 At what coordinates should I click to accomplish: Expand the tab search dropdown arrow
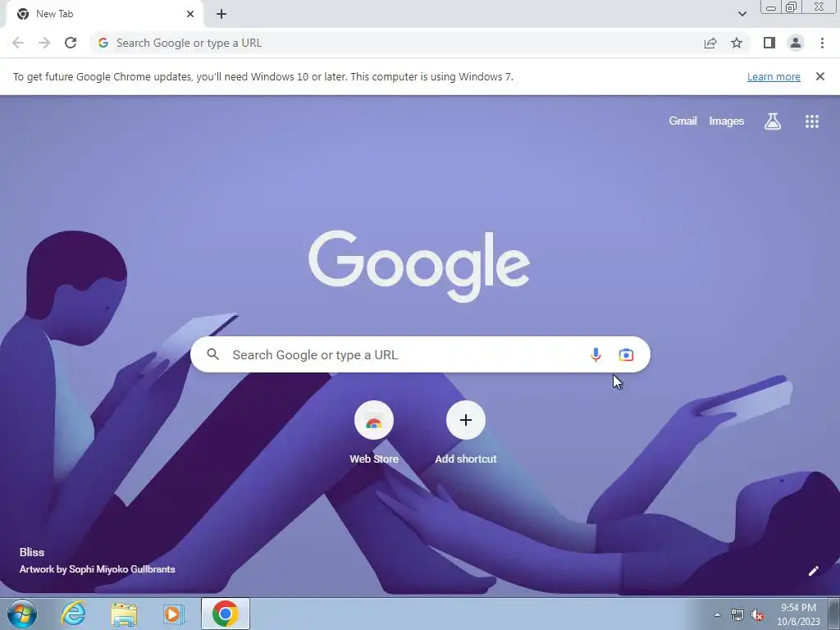[x=742, y=14]
